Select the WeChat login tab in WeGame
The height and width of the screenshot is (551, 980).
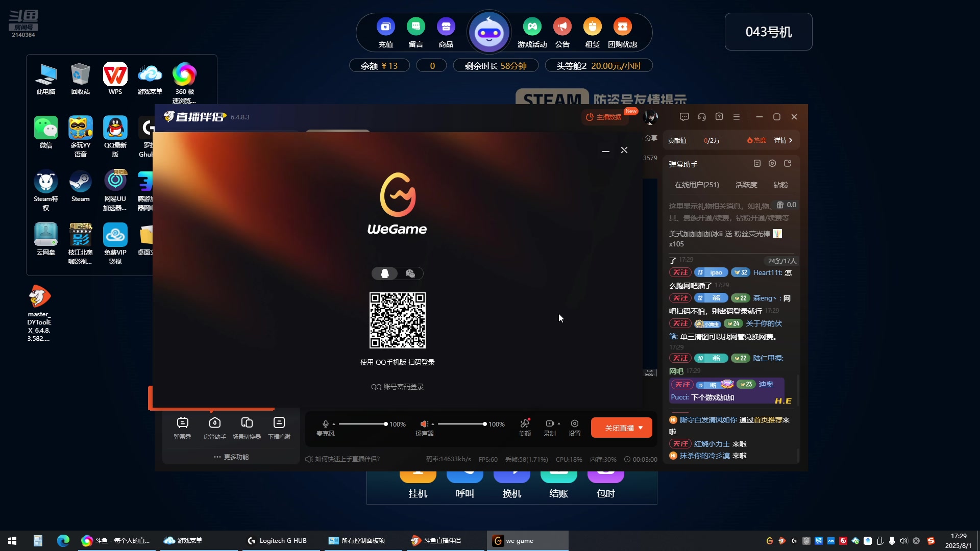[x=410, y=273]
